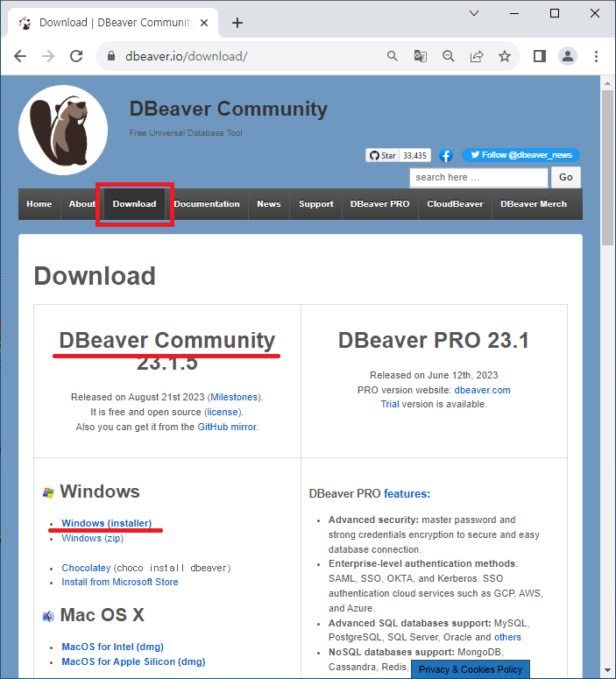
Task: Open the CloudBeaver menu item
Action: click(455, 204)
